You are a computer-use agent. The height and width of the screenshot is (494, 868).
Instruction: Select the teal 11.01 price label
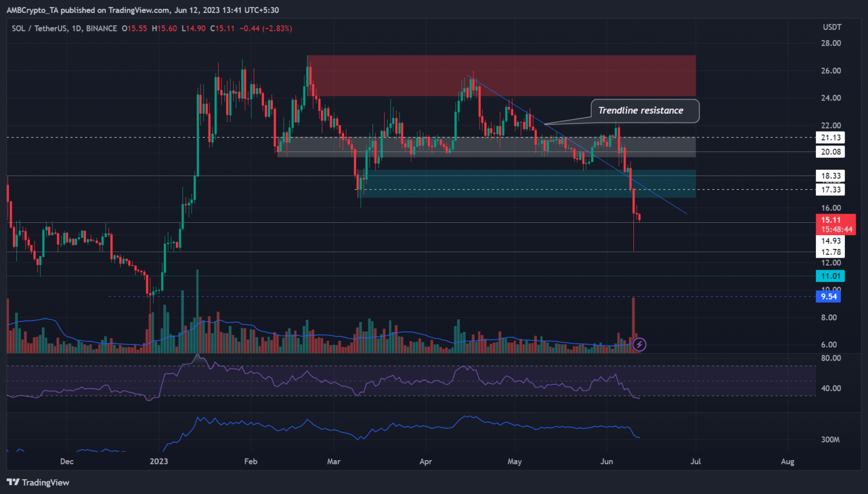point(830,276)
